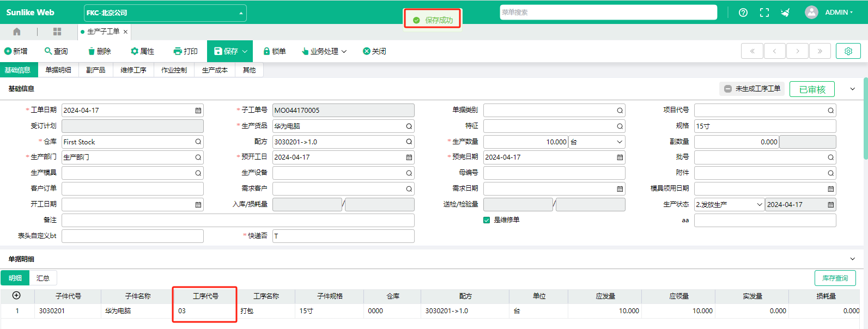
Task: Click the broom clear-cache icon in header
Action: [x=785, y=13]
